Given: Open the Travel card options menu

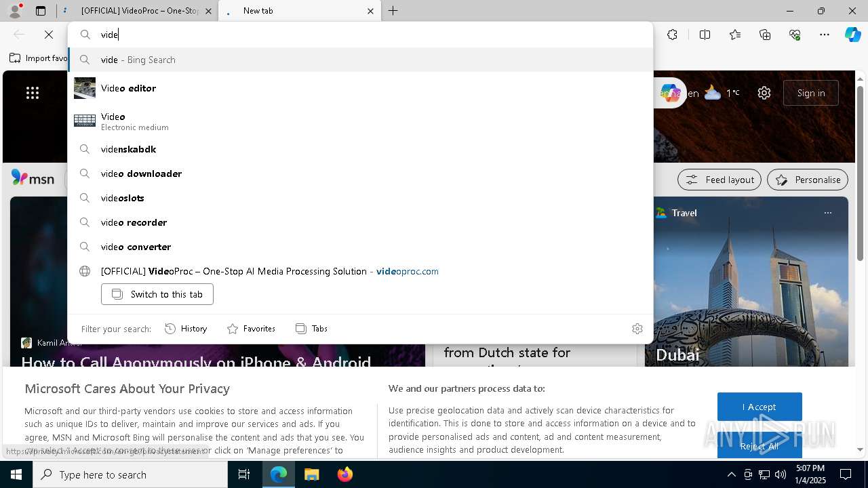Looking at the screenshot, I should 827,213.
